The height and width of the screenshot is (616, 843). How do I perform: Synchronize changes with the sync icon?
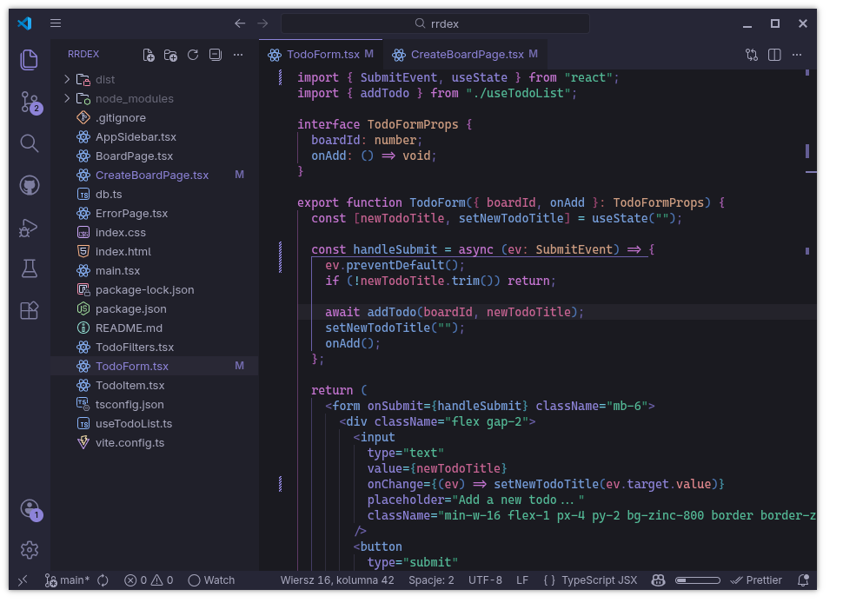(103, 580)
